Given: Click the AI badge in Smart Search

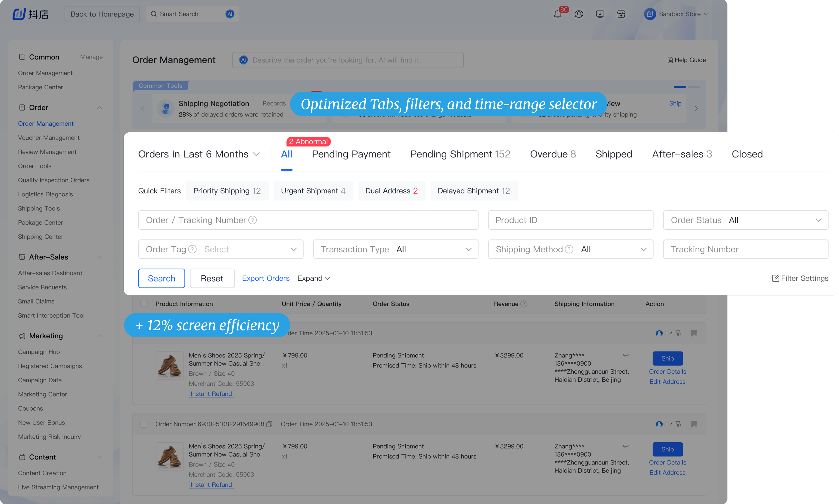Looking at the screenshot, I should tap(230, 14).
